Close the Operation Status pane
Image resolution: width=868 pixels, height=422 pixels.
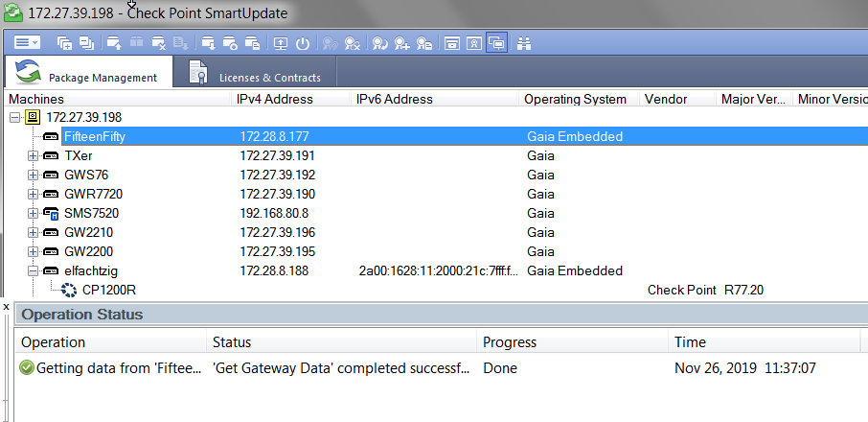pos(6,306)
